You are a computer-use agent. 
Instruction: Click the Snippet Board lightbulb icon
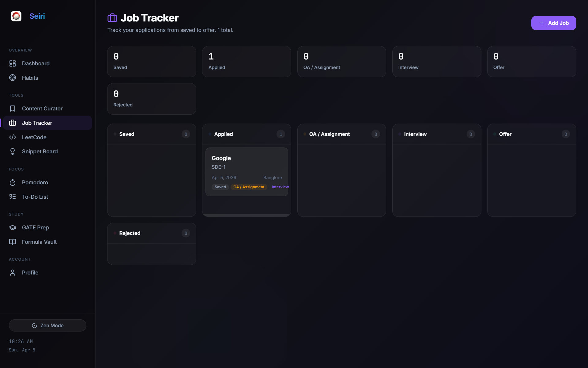tap(13, 151)
